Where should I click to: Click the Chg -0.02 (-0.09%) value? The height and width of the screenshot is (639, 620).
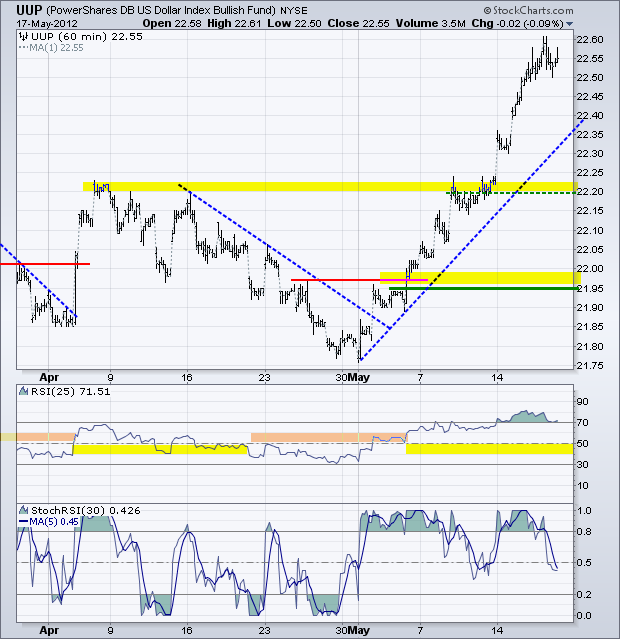pos(517,24)
